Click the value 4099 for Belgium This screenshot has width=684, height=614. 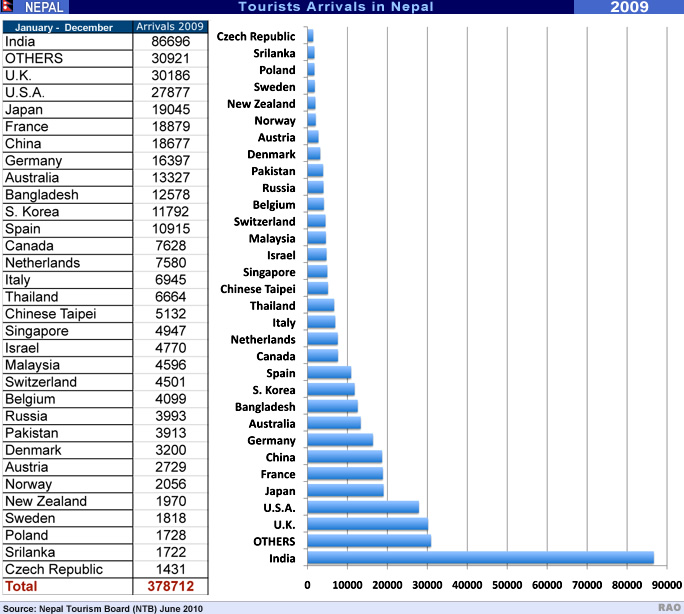(171, 399)
